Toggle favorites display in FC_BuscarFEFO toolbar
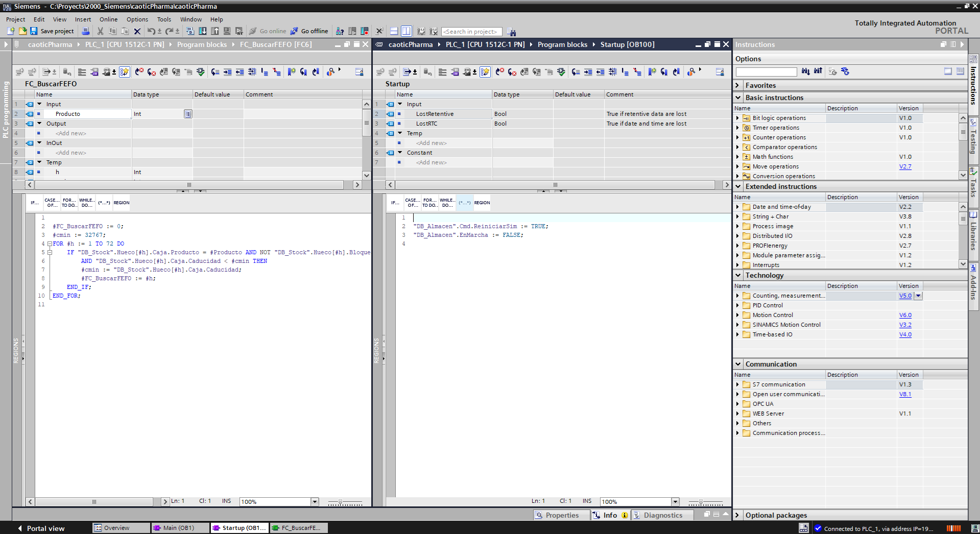Image resolution: width=980 pixels, height=534 pixels. coord(125,72)
